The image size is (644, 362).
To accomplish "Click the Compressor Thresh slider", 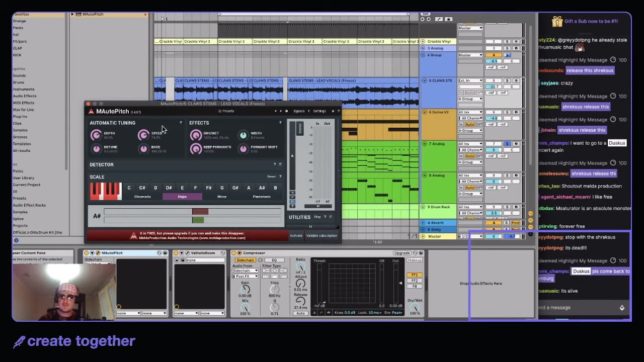I will click(x=319, y=283).
